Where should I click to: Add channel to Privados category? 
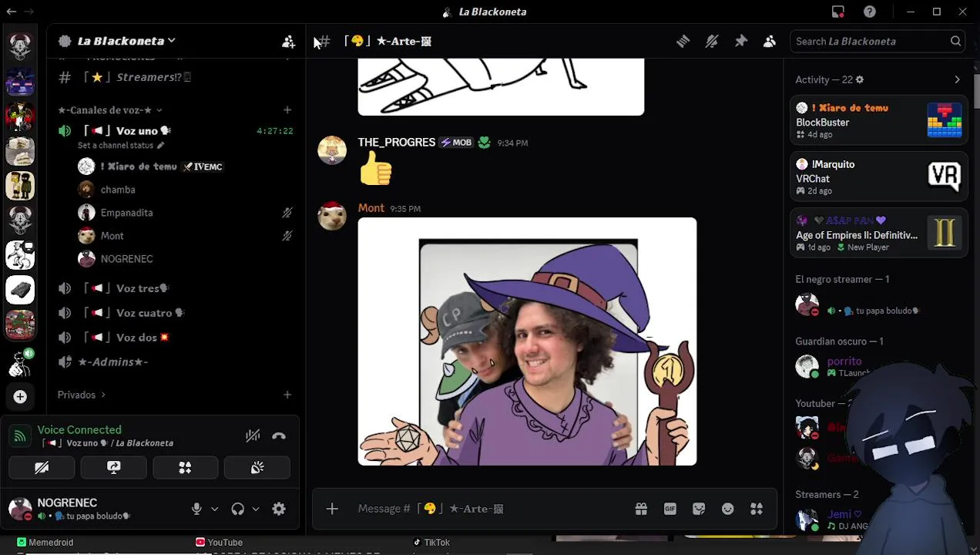click(x=287, y=395)
